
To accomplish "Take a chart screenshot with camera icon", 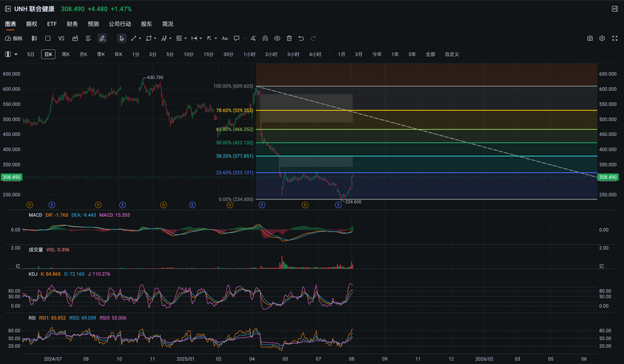I will pos(590,38).
